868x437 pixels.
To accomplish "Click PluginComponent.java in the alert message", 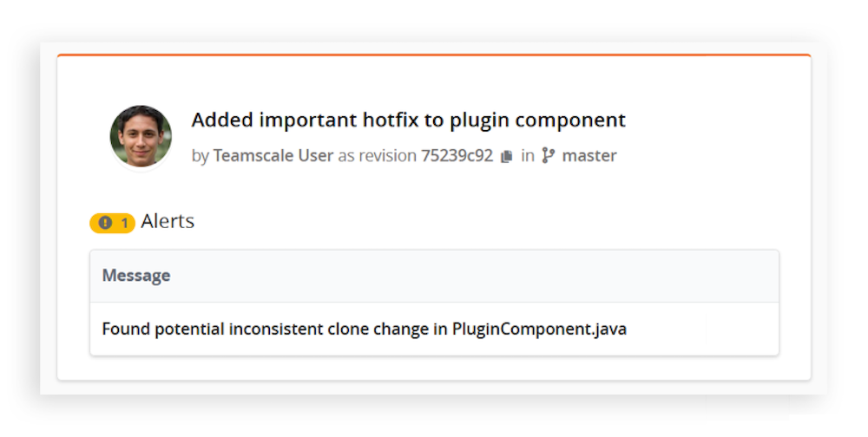I will (x=539, y=329).
